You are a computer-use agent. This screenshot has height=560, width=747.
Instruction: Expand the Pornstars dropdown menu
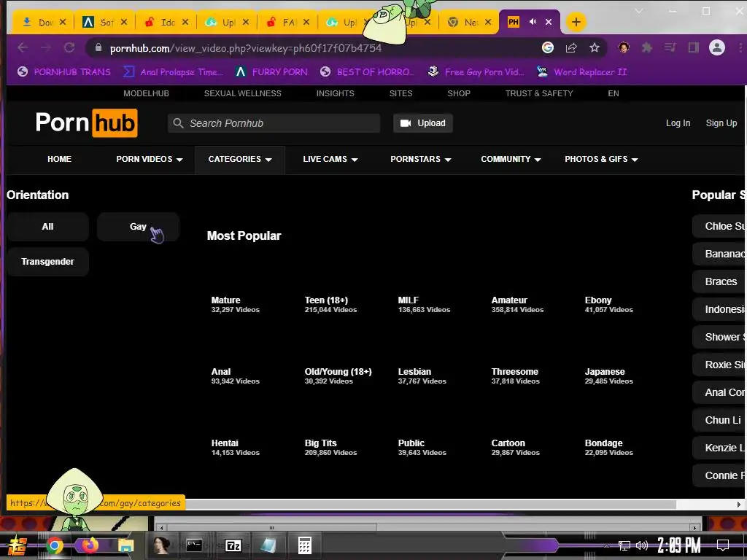tap(421, 159)
